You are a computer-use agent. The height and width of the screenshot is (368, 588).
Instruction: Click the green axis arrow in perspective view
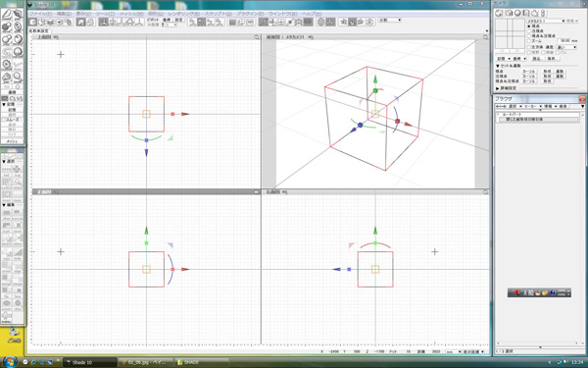pyautogui.click(x=375, y=79)
